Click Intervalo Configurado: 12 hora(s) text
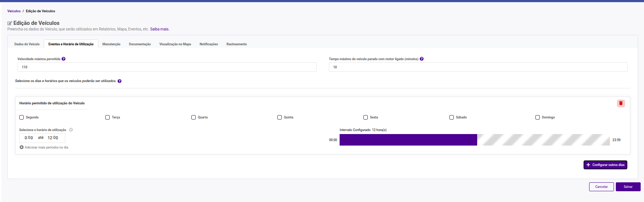 [363, 130]
